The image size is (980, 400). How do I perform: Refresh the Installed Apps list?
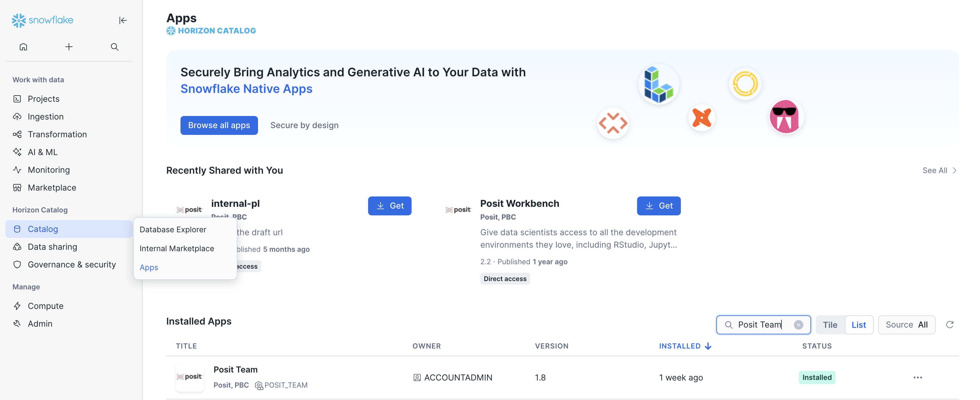coord(950,324)
